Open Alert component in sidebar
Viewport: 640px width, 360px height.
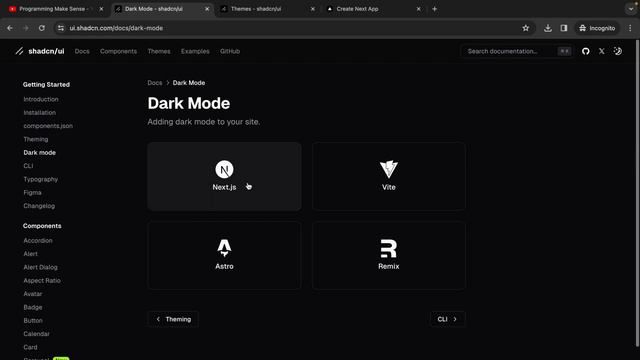point(30,253)
